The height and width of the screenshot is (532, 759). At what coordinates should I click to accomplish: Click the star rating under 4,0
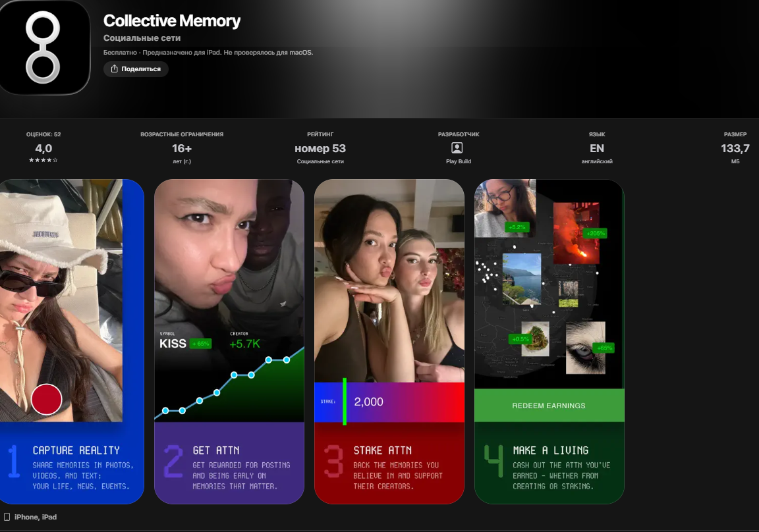(x=43, y=160)
